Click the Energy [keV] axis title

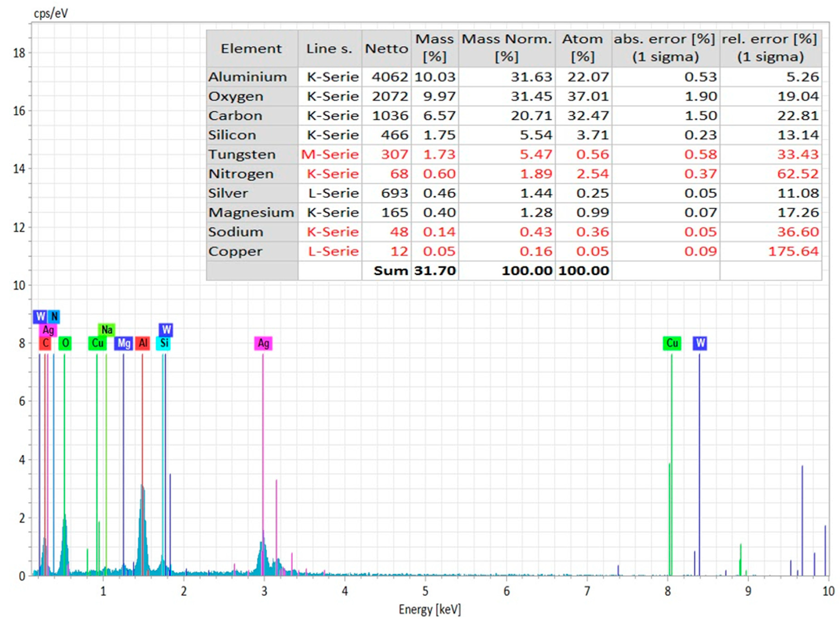pos(430,609)
